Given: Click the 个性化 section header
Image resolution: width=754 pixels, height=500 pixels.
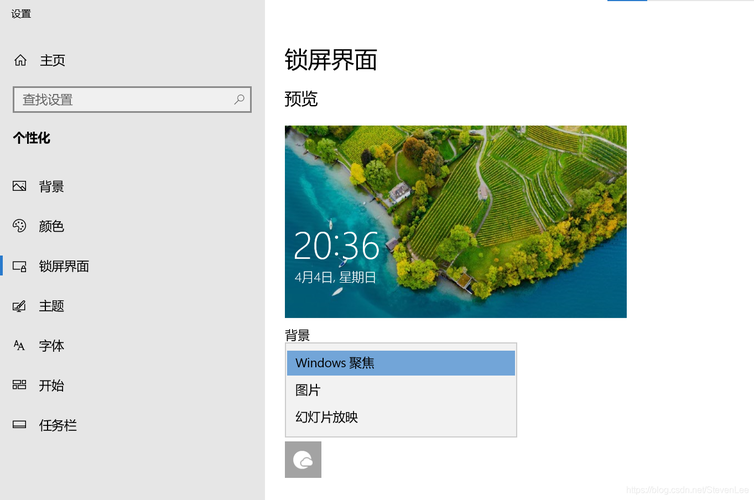Looking at the screenshot, I should [x=32, y=138].
